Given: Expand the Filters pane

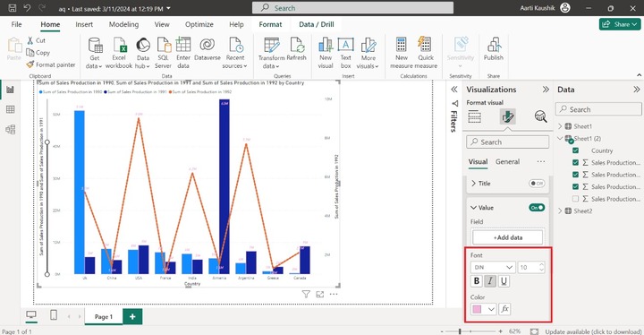Looking at the screenshot, I should click(x=454, y=90).
